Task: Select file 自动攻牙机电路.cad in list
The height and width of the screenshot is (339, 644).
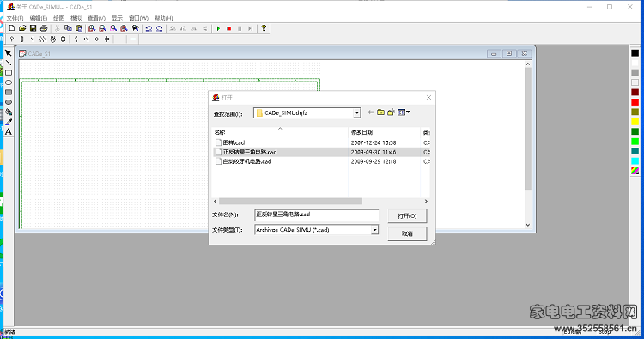Action: [x=246, y=161]
